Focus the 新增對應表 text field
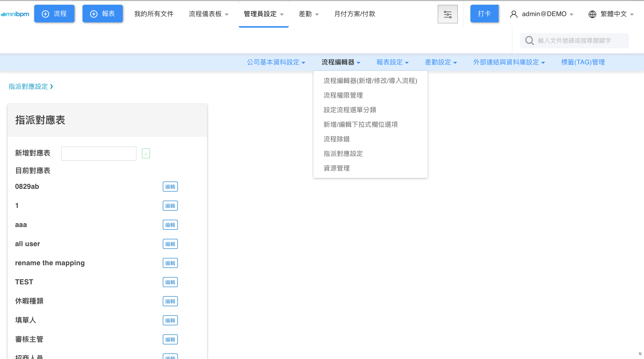 (x=99, y=153)
